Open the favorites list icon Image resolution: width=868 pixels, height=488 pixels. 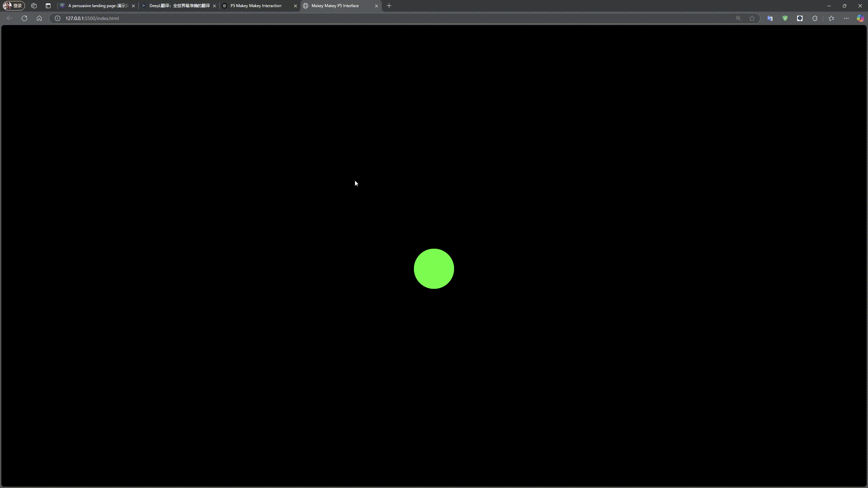831,18
